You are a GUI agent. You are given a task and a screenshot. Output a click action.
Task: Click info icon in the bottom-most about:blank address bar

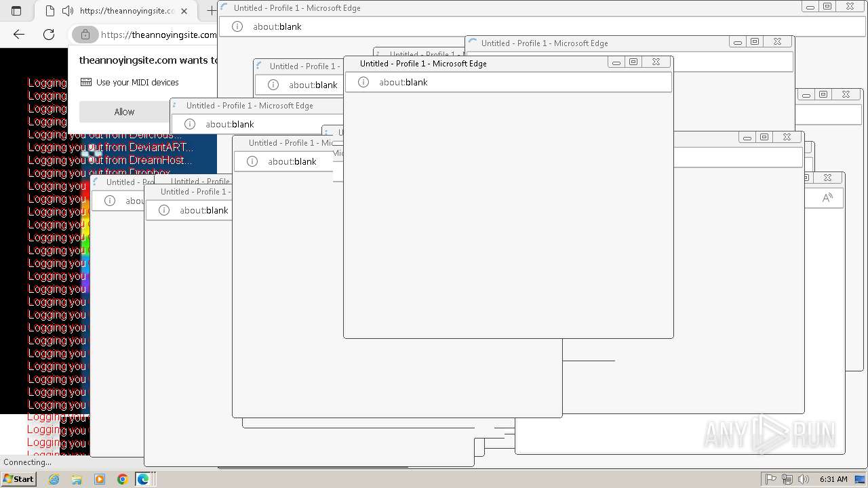[164, 210]
